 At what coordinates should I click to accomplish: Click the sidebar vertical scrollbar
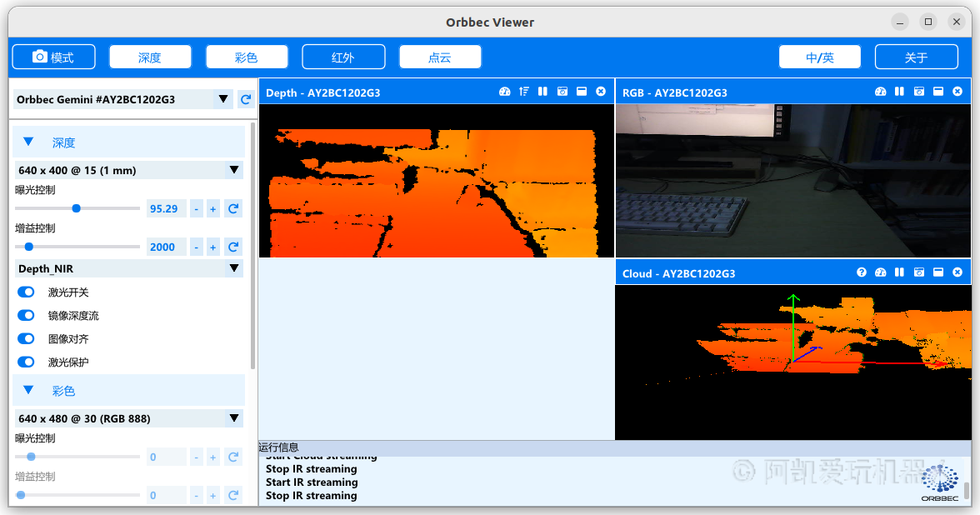[x=252, y=246]
